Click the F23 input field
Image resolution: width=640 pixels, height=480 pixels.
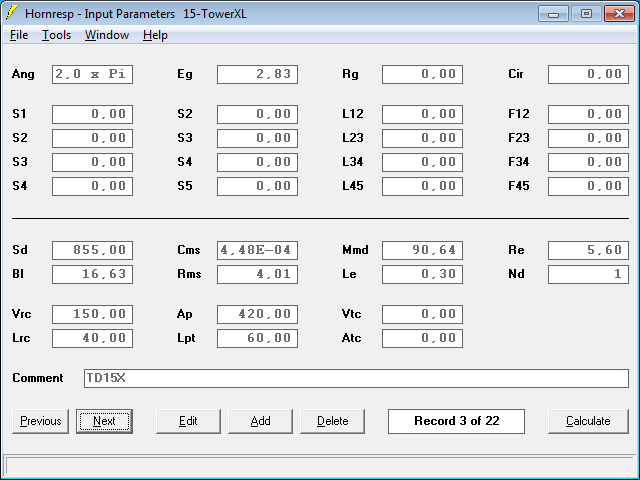click(588, 138)
